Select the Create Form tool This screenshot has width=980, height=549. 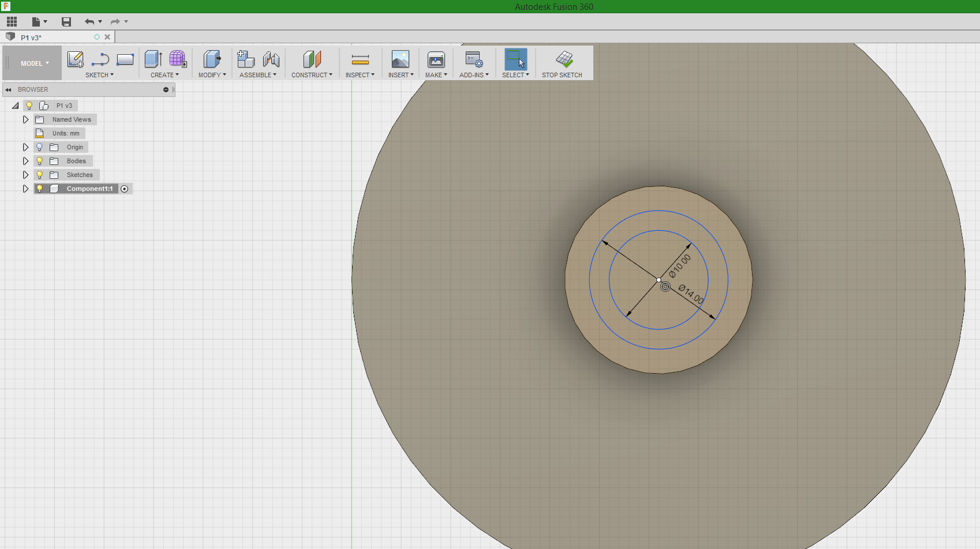coord(178,59)
